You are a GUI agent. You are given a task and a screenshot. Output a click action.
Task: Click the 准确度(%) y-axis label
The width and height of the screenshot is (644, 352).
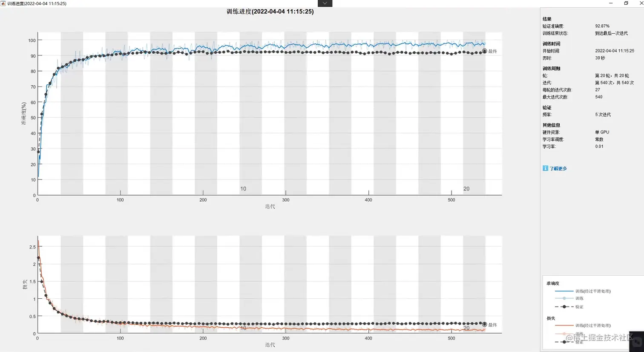click(x=24, y=113)
